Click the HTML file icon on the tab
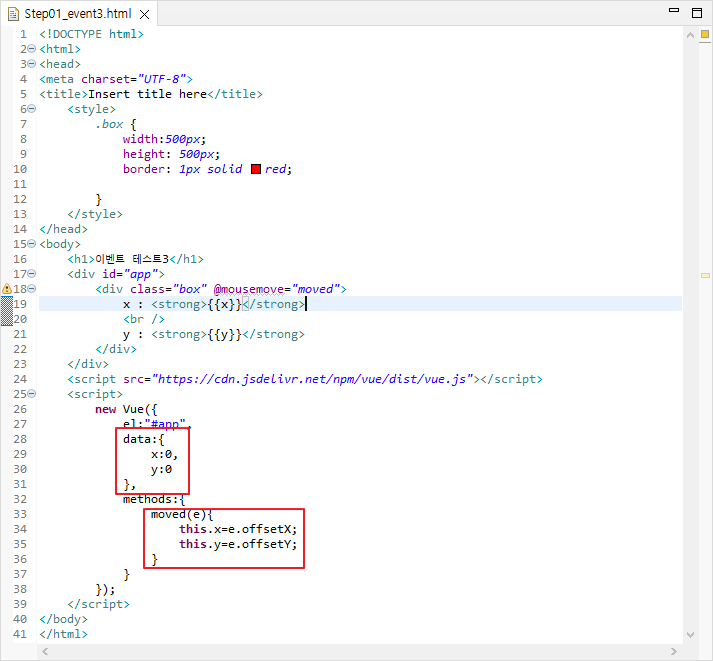The height and width of the screenshot is (661, 713). tap(14, 14)
